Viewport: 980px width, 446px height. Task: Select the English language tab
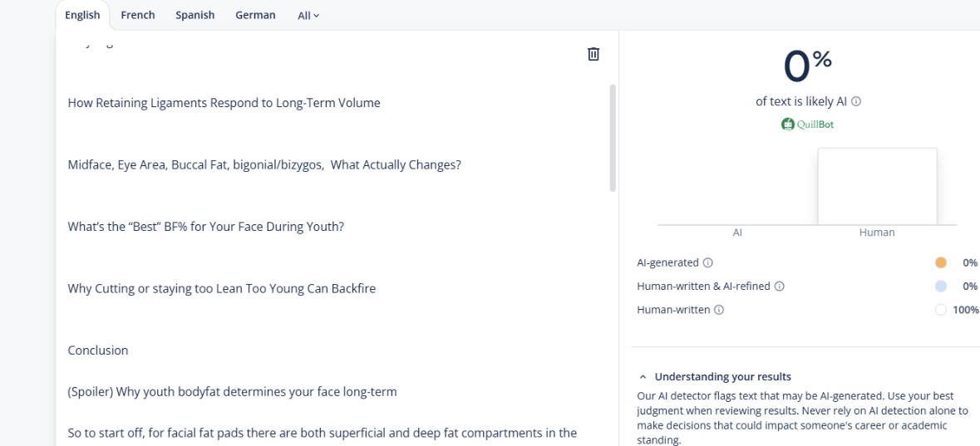[82, 15]
